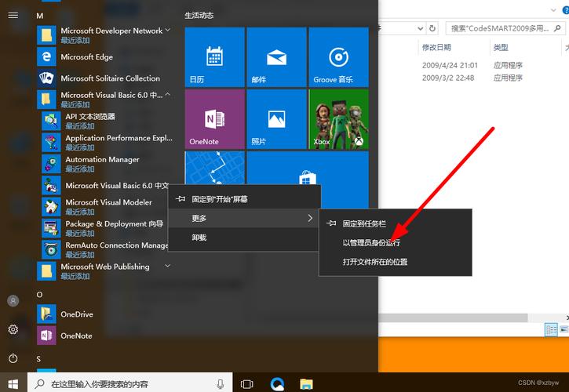569x392 pixels.
Task: Open the Edge browser taskbar icon
Action: (277, 383)
